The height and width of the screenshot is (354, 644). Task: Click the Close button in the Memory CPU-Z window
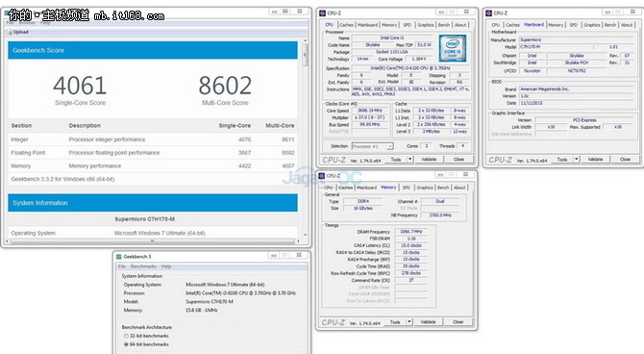point(458,322)
